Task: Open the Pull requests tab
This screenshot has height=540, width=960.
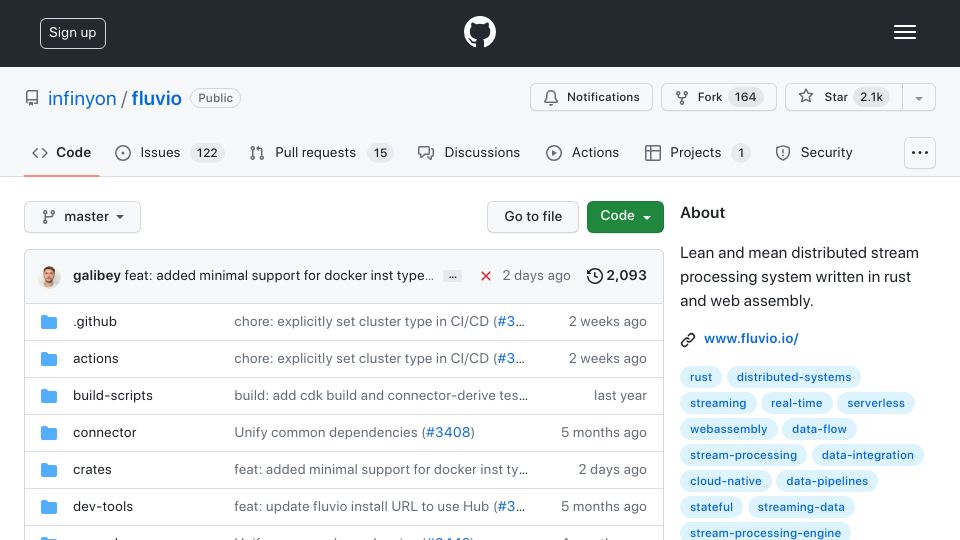Action: [321, 152]
